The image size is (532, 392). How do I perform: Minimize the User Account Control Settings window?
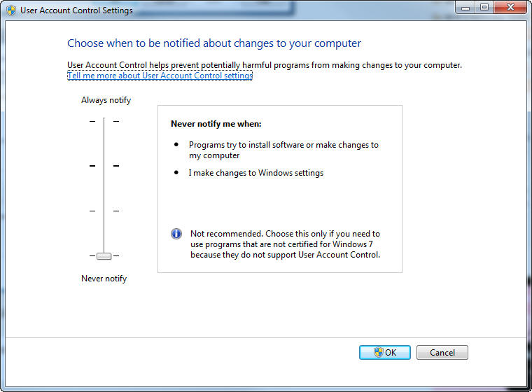click(x=465, y=8)
